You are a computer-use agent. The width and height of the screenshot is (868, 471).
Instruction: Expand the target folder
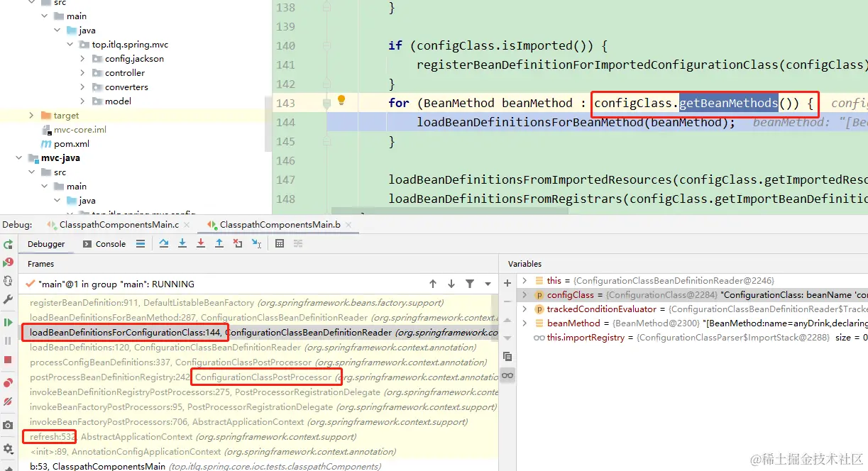coord(31,116)
